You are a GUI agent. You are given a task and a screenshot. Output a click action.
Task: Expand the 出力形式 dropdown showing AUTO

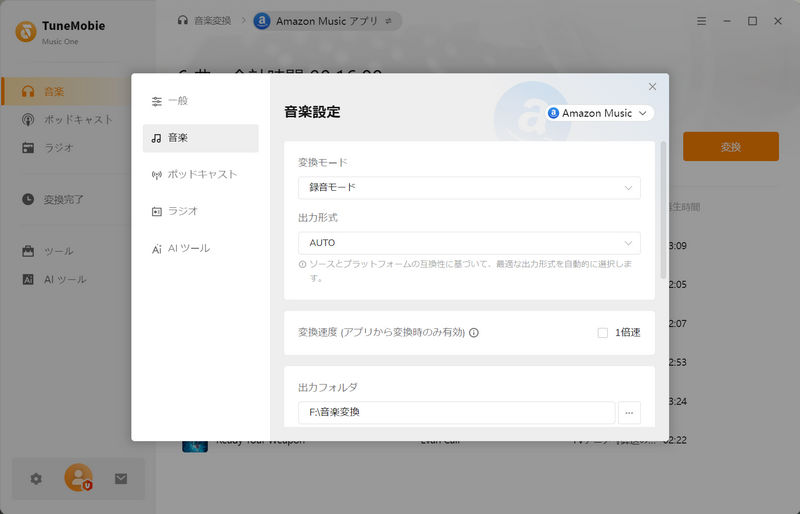469,243
